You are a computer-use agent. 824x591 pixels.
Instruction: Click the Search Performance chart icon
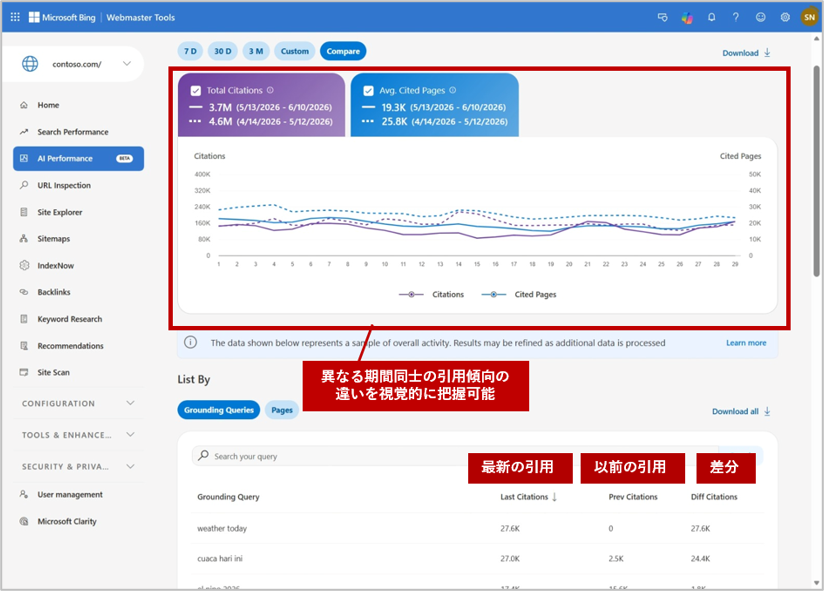click(24, 132)
